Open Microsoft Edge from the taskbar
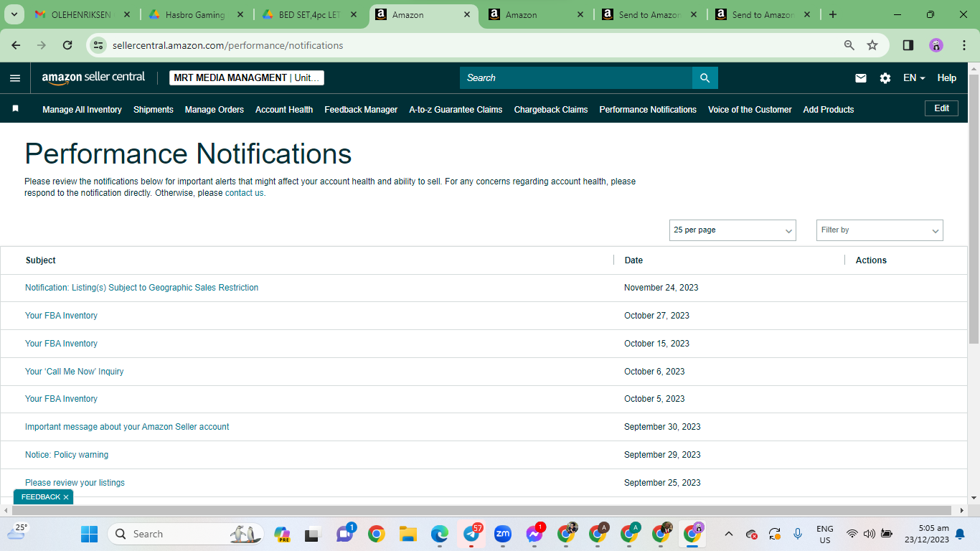Screen dimensions: 980x551 (440, 534)
